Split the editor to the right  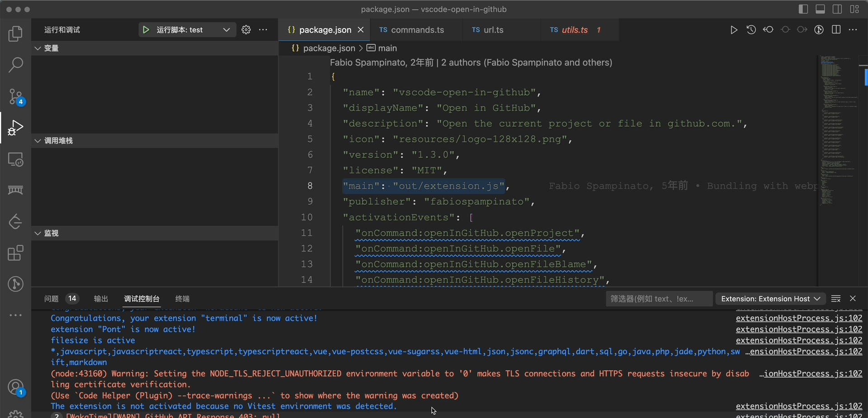coord(836,30)
